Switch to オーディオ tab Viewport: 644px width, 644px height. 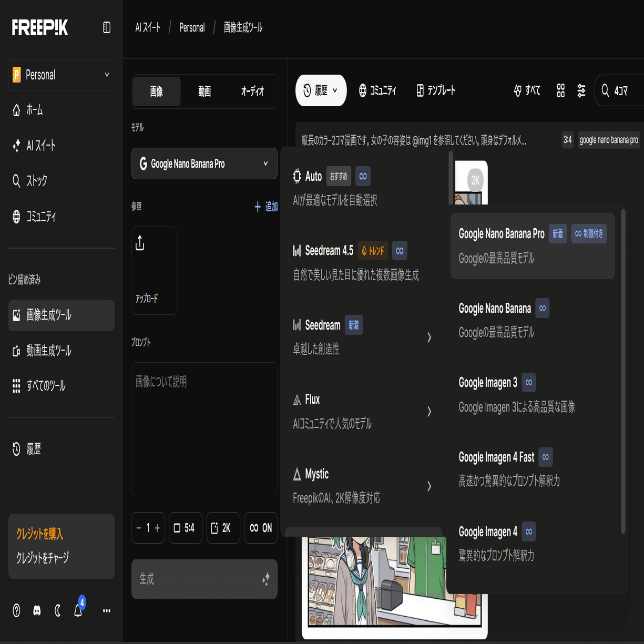coord(252,91)
